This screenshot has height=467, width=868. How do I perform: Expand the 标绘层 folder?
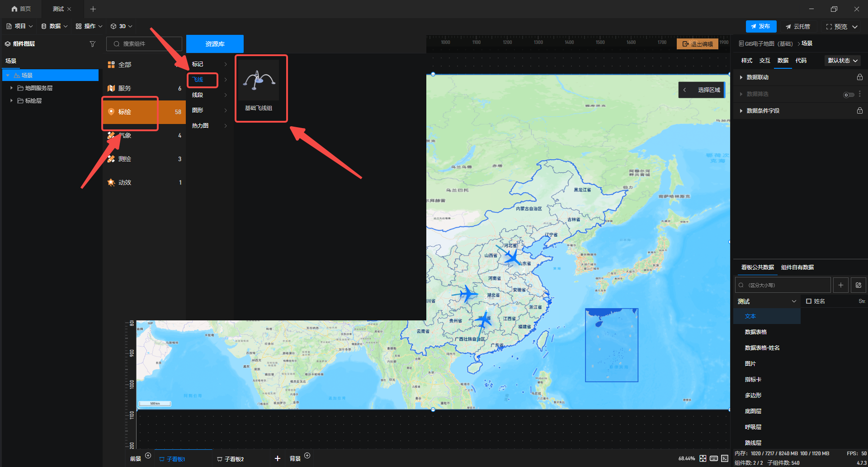pos(11,100)
